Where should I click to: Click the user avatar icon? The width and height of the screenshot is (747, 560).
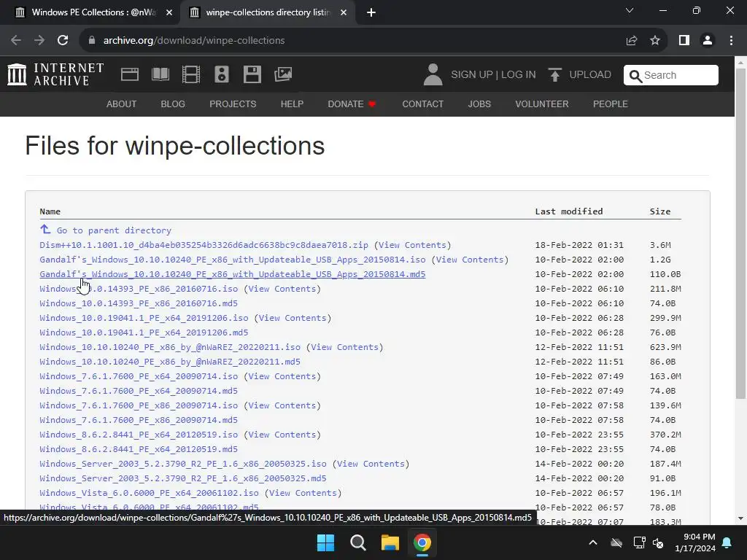pyautogui.click(x=433, y=75)
